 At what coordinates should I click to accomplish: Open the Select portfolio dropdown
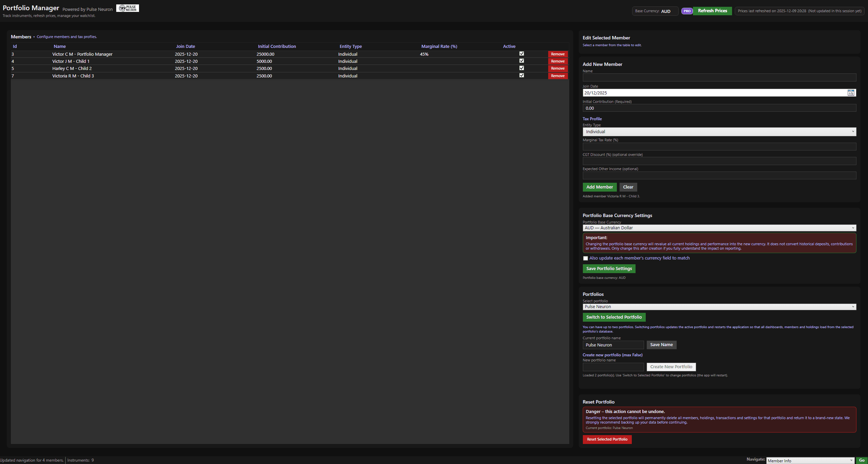point(719,307)
